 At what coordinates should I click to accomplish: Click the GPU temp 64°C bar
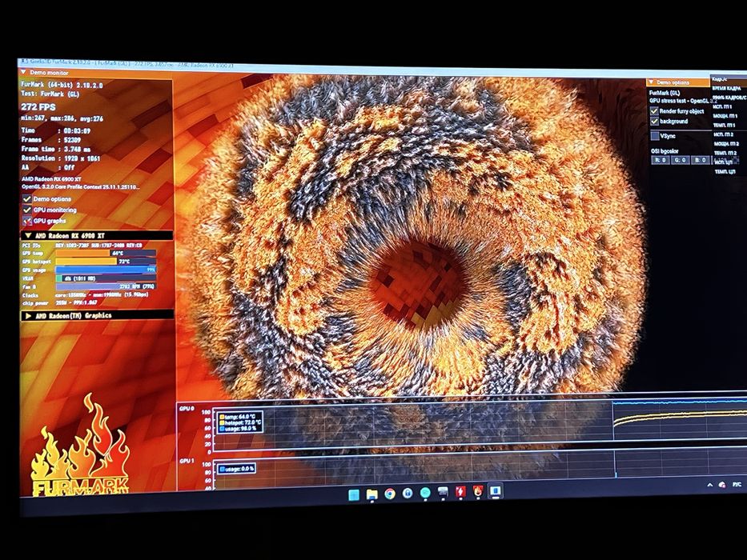click(106, 254)
